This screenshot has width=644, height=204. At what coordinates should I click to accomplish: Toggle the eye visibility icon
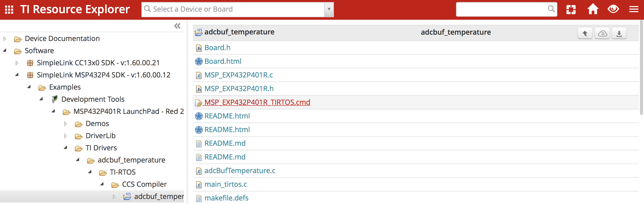[x=613, y=9]
